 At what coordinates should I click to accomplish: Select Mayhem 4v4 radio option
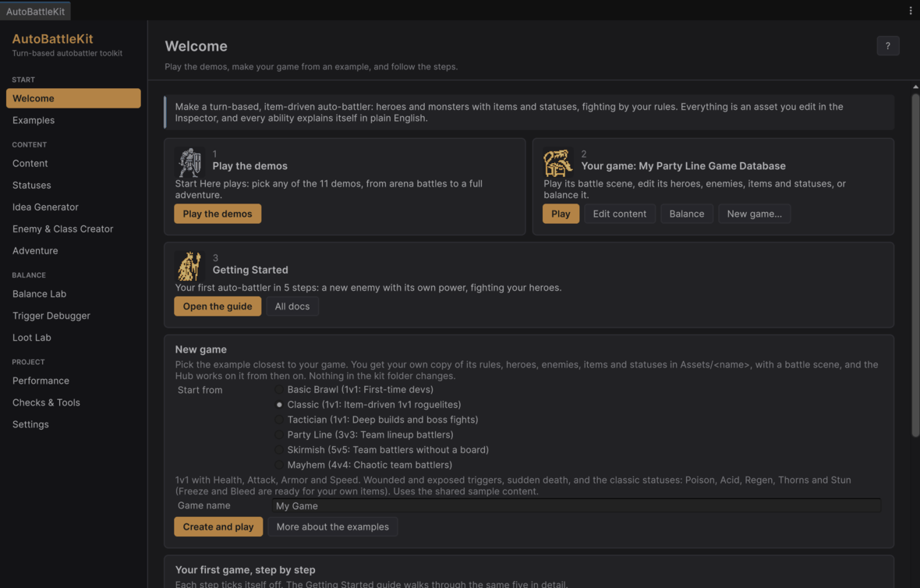pyautogui.click(x=279, y=465)
